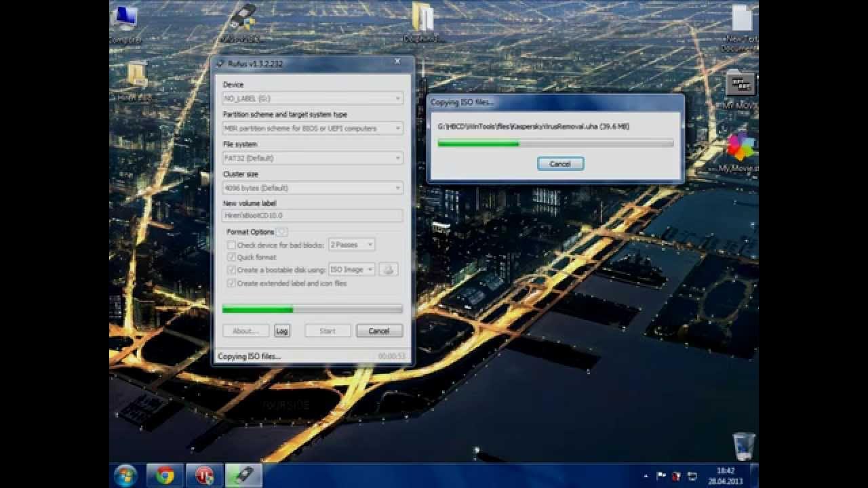The width and height of the screenshot is (868, 488).
Task: Click the red shield tray icon
Action: (676, 476)
